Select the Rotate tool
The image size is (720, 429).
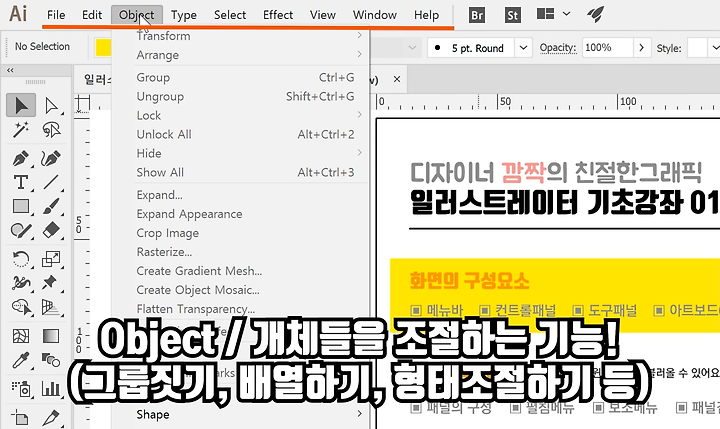(21, 259)
